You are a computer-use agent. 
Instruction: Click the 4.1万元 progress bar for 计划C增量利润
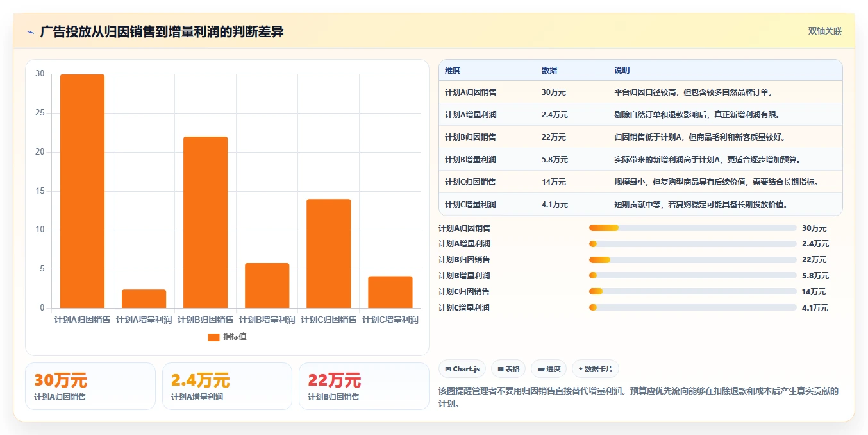pos(692,308)
